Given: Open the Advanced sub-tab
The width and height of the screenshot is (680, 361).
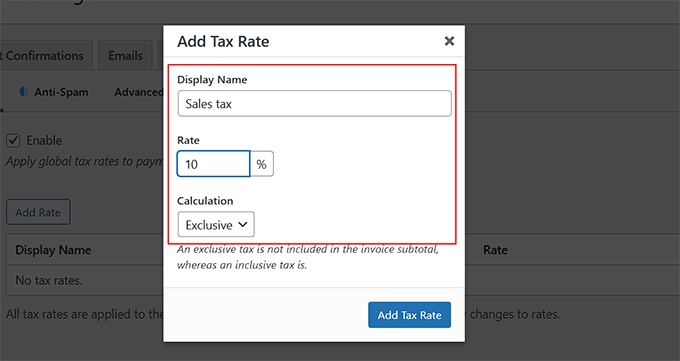Looking at the screenshot, I should tap(138, 92).
